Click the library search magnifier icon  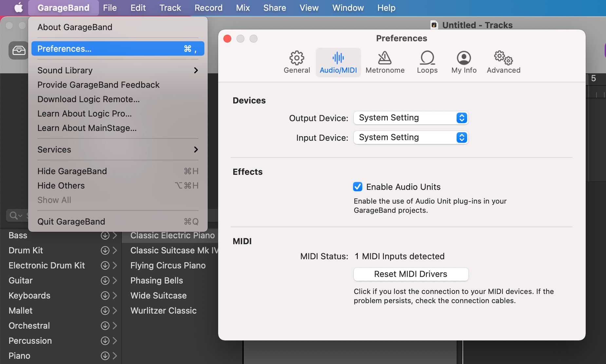[x=14, y=215]
